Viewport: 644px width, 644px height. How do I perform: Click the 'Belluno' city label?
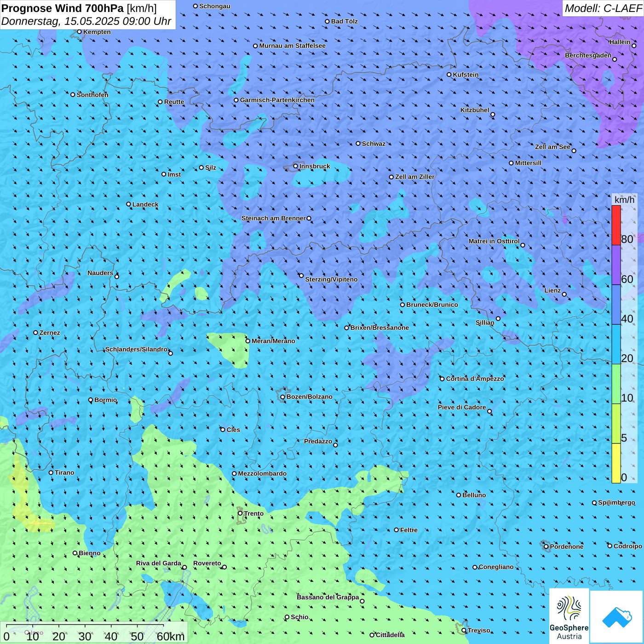point(474,495)
